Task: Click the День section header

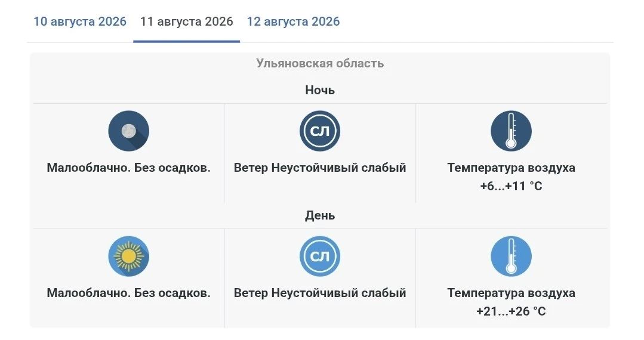Action: click(x=320, y=215)
